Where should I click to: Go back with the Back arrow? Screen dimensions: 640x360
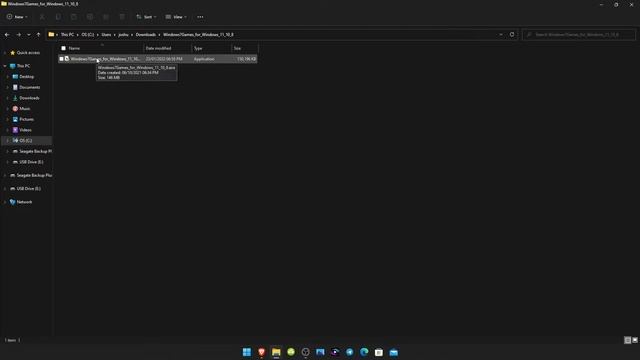click(x=7, y=35)
